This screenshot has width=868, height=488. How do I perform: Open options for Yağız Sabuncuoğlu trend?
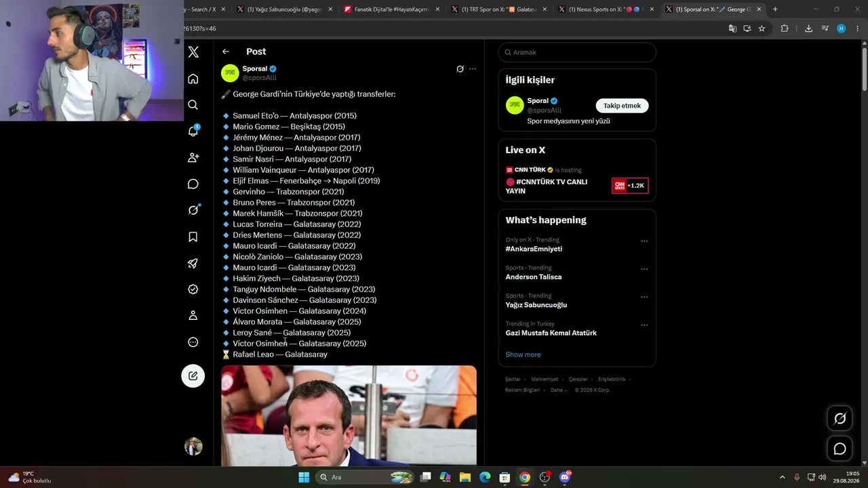644,297
